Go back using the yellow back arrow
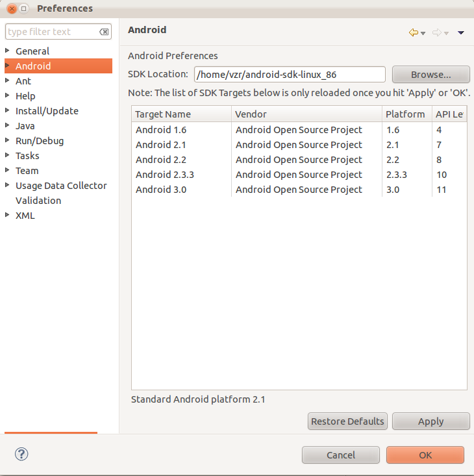Viewport: 474px width, 476px height. [414, 32]
